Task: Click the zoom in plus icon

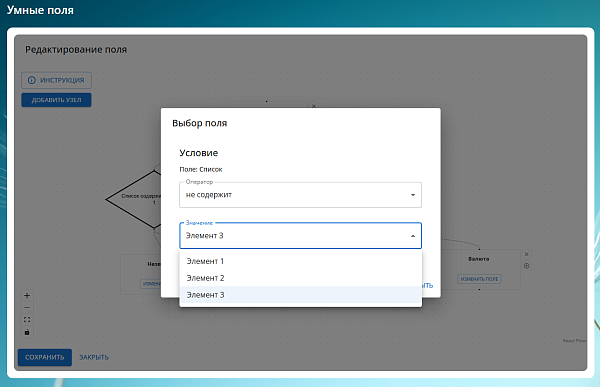Action: pos(27,296)
